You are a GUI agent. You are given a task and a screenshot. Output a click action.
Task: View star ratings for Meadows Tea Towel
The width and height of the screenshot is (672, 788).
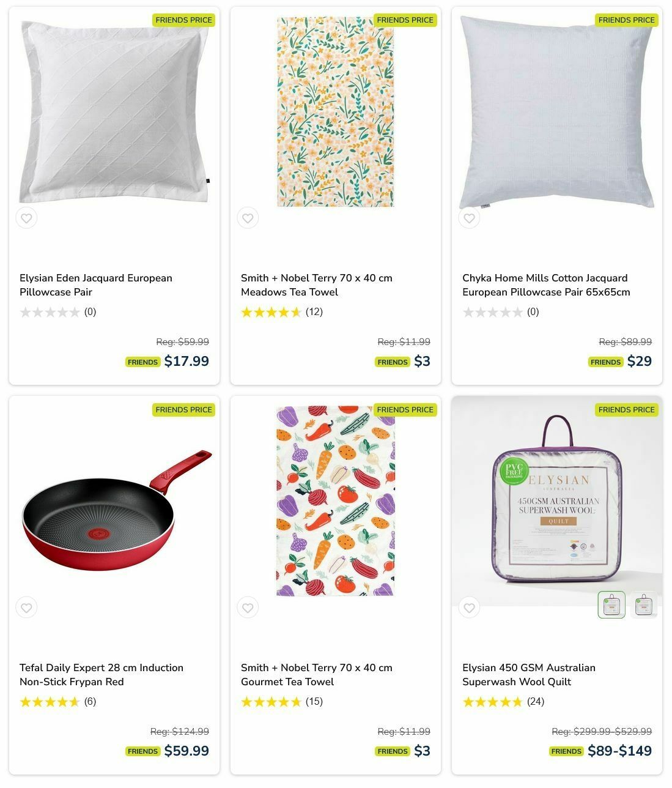point(271,312)
